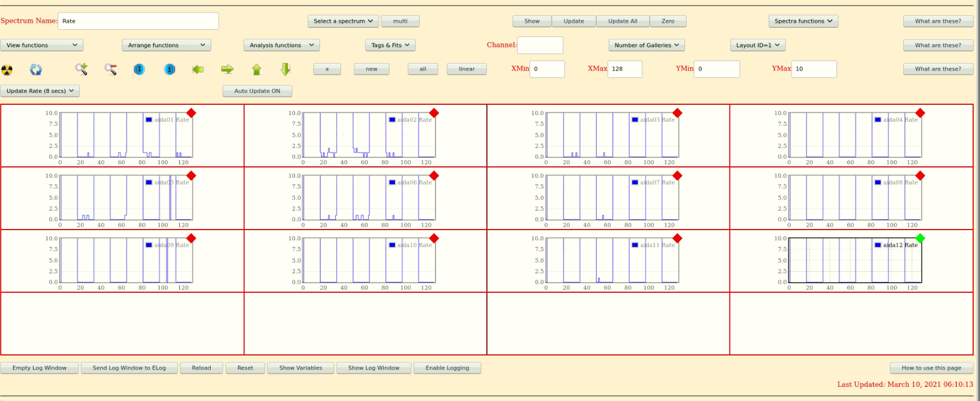Open the View functions menu
980x401 pixels.
pos(42,45)
